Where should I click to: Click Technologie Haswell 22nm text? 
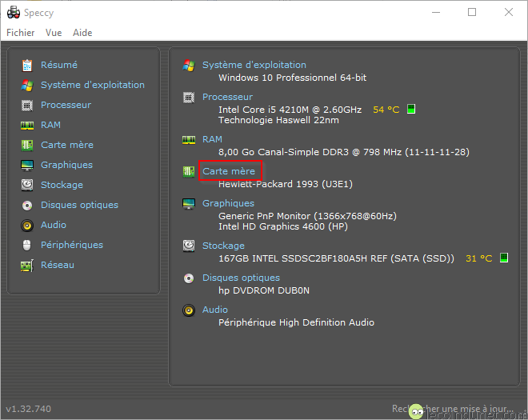pos(278,120)
